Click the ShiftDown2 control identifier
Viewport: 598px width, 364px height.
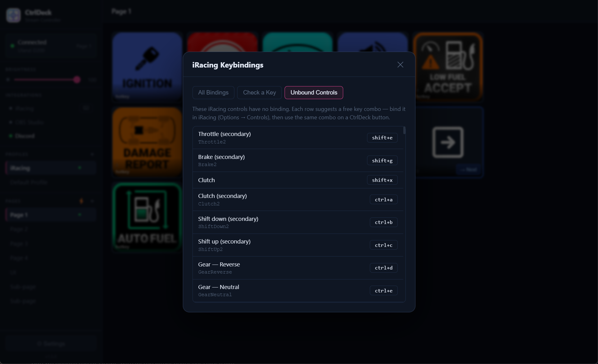213,226
